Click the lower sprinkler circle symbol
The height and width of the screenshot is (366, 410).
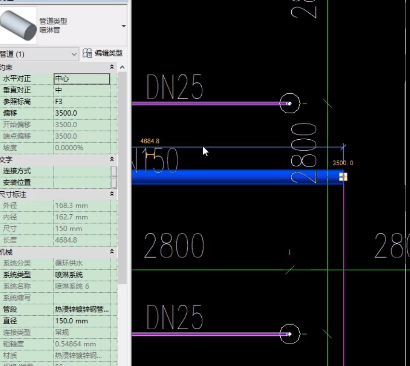click(x=290, y=334)
